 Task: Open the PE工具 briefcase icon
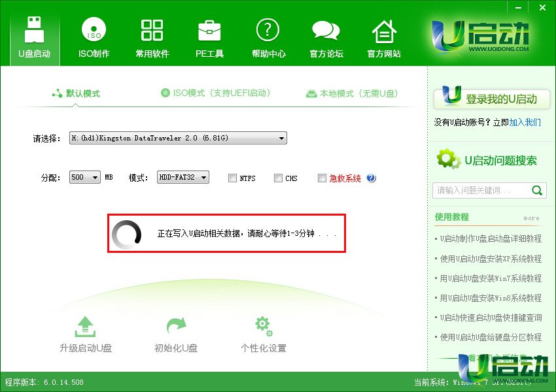coord(209,31)
